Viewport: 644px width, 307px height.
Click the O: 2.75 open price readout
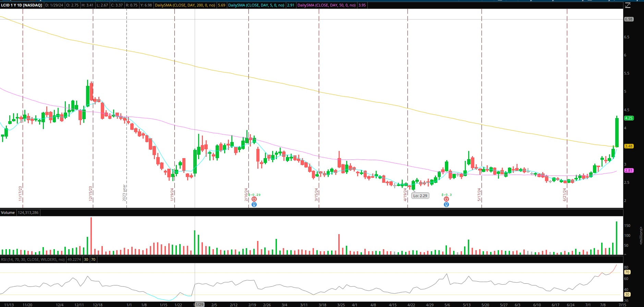click(72, 5)
